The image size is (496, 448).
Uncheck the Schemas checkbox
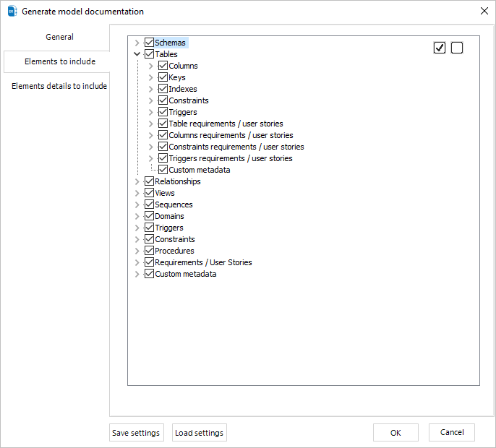(x=149, y=43)
